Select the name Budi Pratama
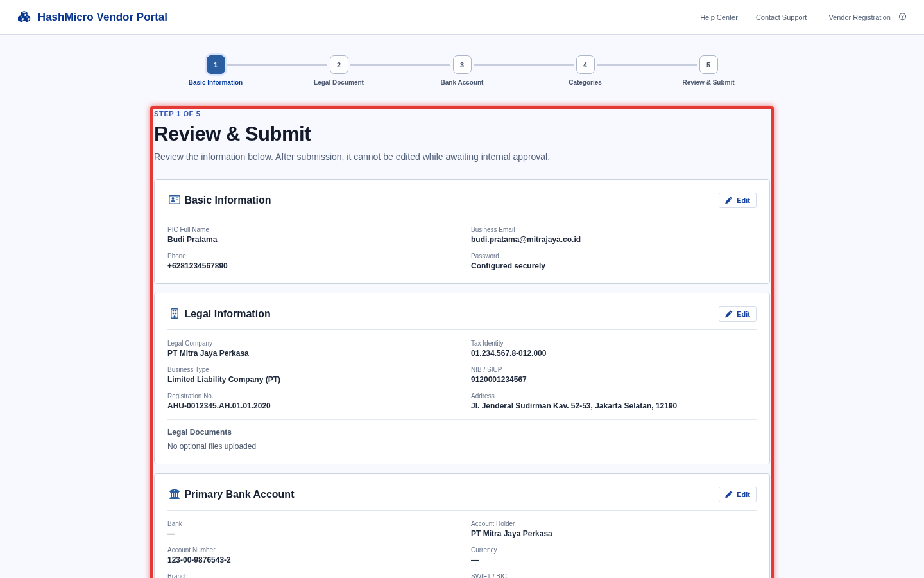 coord(193,240)
